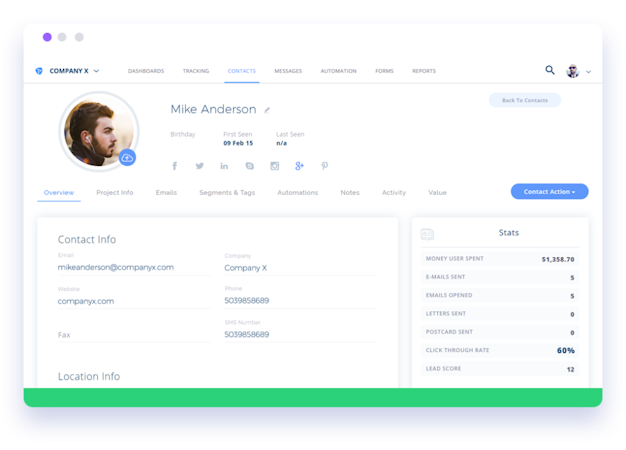Click the Email field mikeanderson@companyx.com
The height and width of the screenshot is (450, 626).
pos(134,268)
